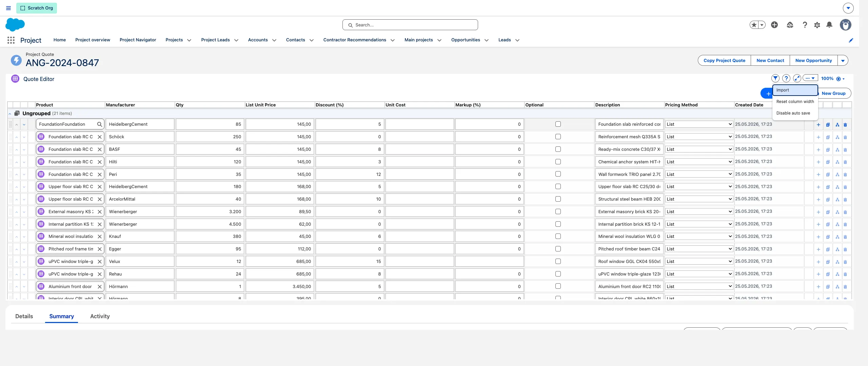The image size is (868, 366).
Task: Open Project Navigator link
Action: click(x=138, y=40)
